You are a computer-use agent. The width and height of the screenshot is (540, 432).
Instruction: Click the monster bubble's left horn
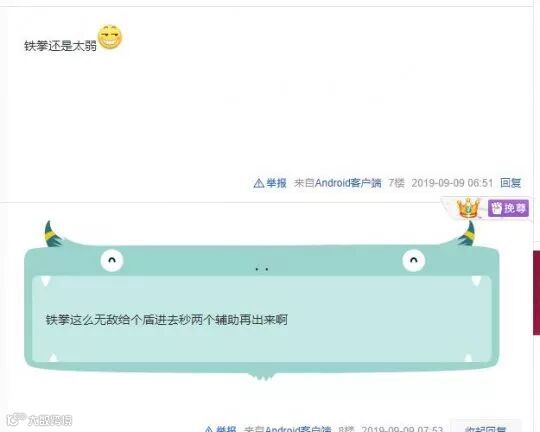point(53,234)
